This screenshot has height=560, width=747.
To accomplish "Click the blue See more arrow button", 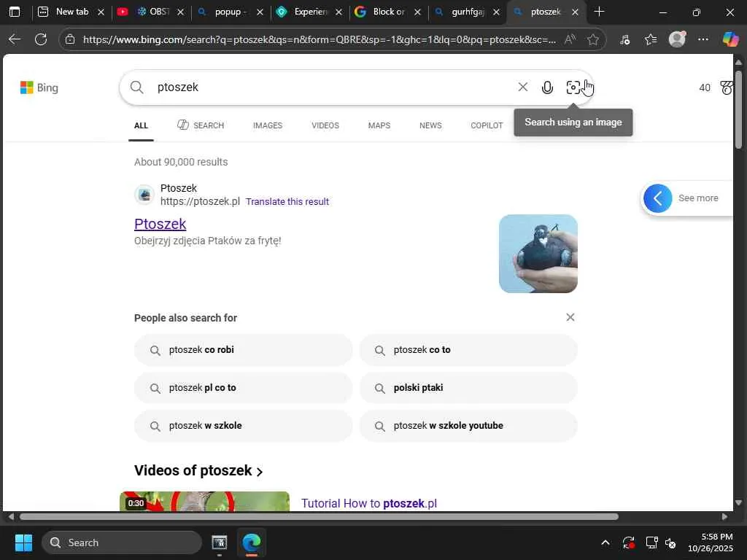I will (657, 198).
